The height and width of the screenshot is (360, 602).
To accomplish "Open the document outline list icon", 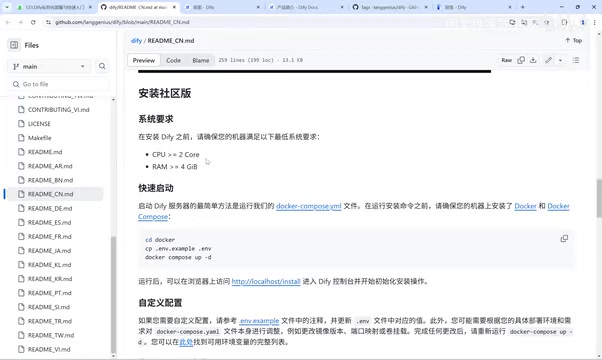I will (x=576, y=60).
